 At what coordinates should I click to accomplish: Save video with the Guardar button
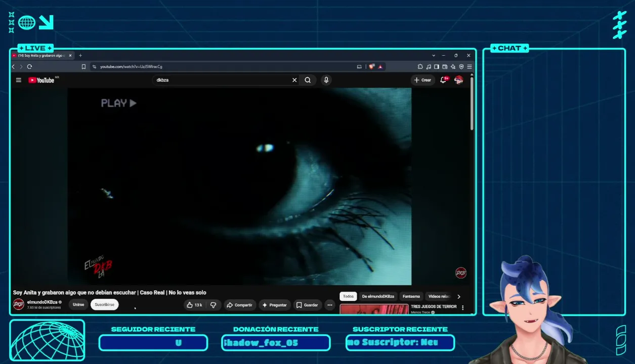tap(308, 305)
